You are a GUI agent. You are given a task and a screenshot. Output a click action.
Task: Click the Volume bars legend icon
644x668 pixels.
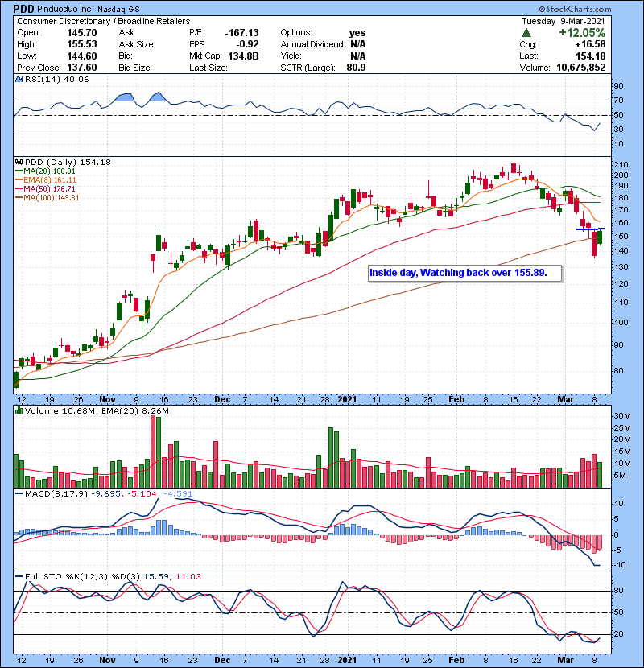coord(19,410)
